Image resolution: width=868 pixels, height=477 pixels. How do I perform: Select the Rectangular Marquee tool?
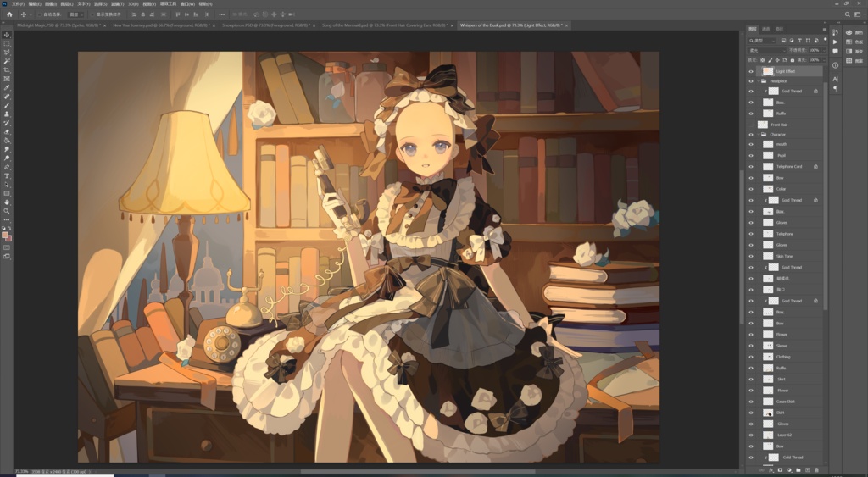tap(7, 44)
